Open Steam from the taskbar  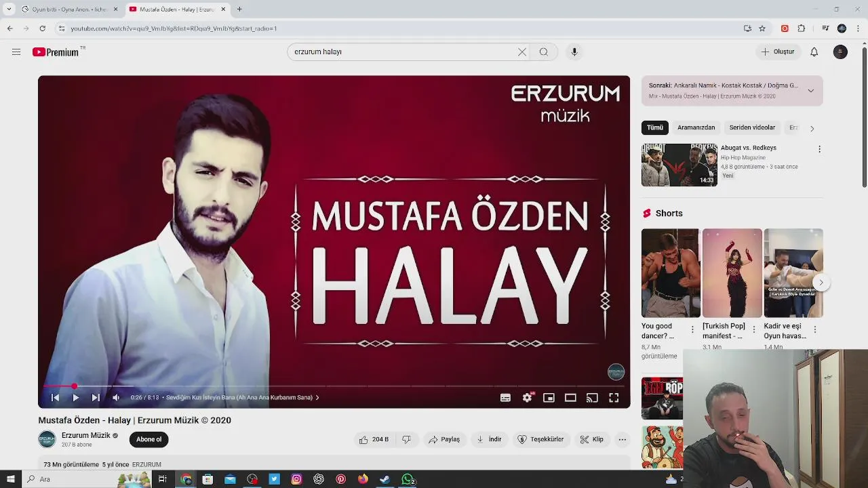click(384, 479)
